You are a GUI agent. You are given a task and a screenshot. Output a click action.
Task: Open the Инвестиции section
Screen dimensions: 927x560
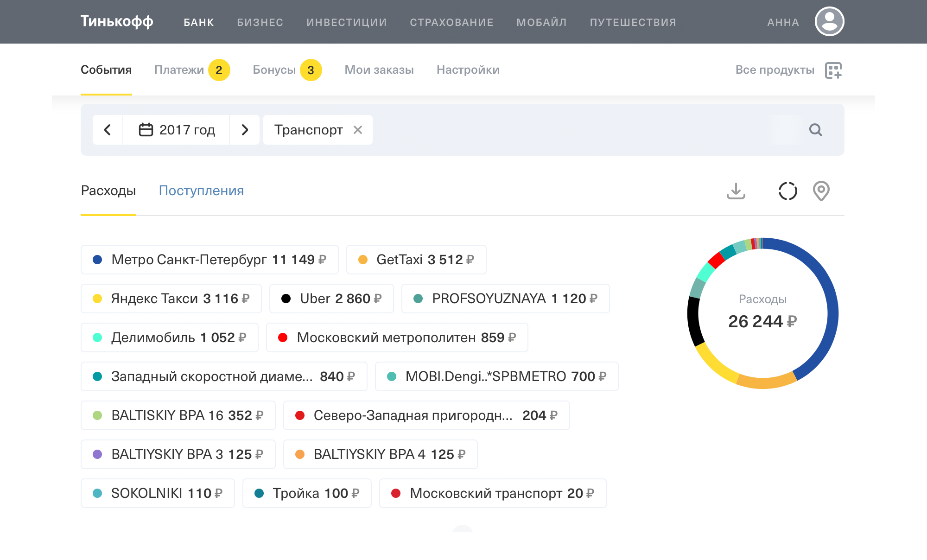tap(347, 22)
